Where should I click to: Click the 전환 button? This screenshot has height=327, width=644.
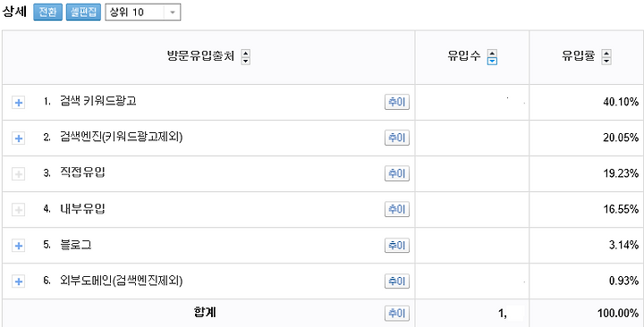click(x=47, y=13)
